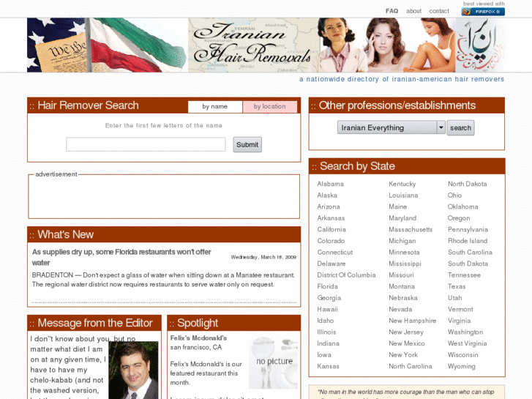Screen dimensions: 532x399
Task: Choose Pennsylvania from Search by State
Action: [468, 229]
